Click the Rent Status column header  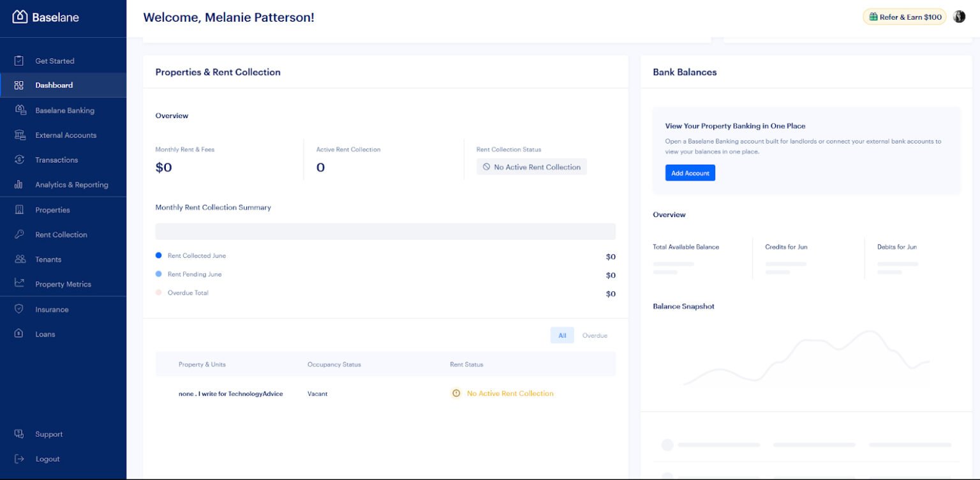(x=466, y=364)
